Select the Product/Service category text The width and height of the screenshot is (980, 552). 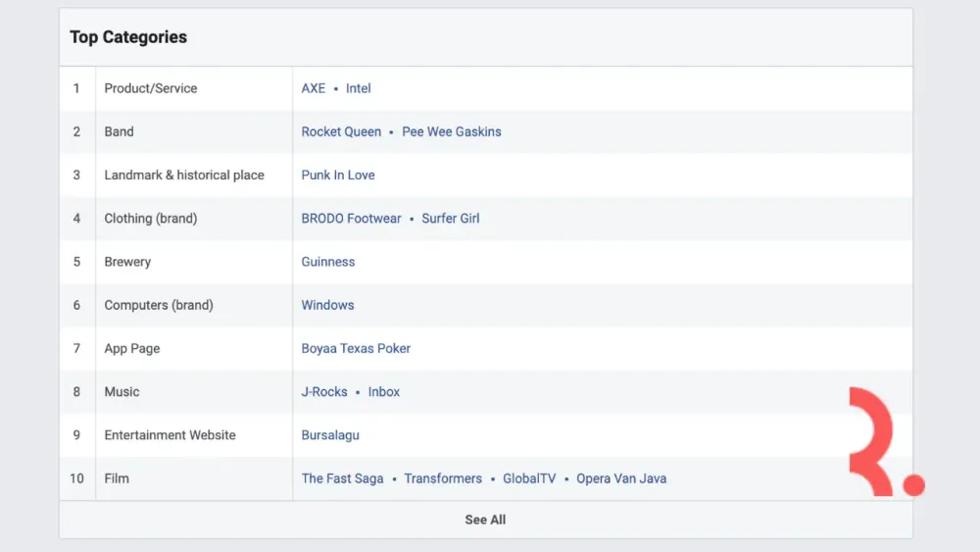pos(151,88)
